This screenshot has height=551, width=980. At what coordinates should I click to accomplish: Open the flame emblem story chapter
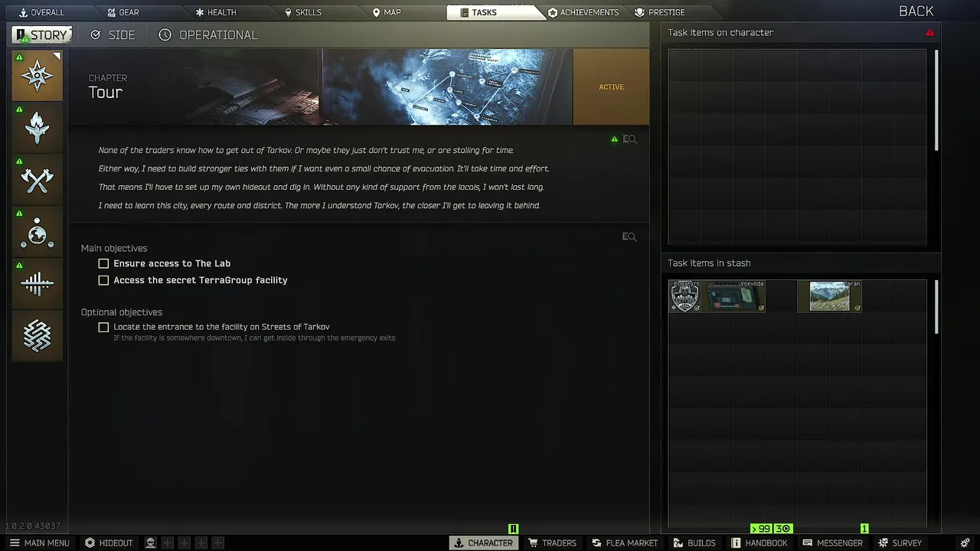(37, 127)
